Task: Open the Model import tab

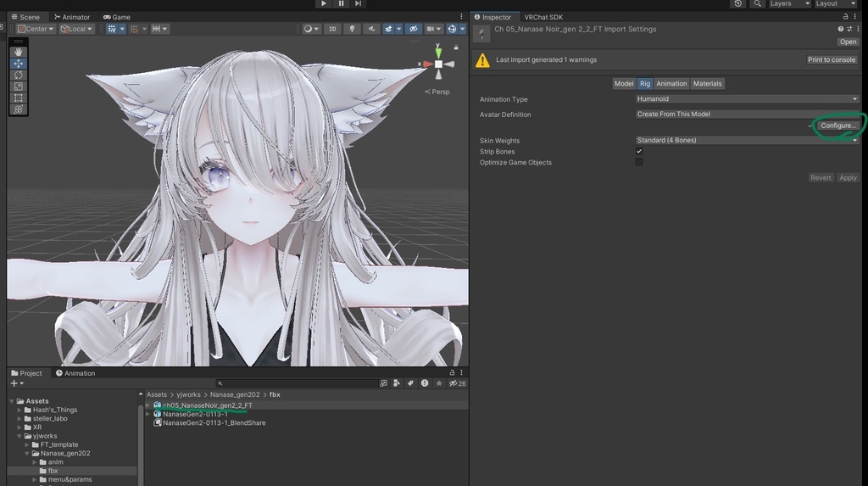Action: tap(624, 84)
